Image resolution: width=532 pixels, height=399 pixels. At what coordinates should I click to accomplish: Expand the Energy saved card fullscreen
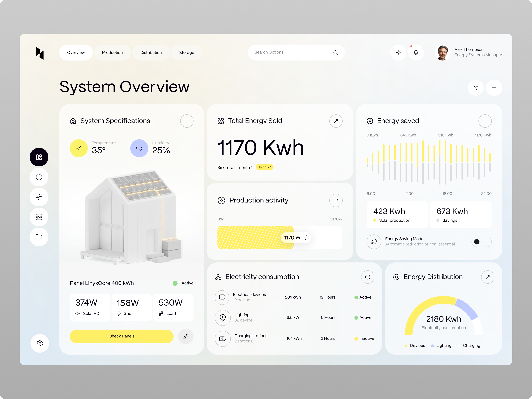click(x=485, y=121)
